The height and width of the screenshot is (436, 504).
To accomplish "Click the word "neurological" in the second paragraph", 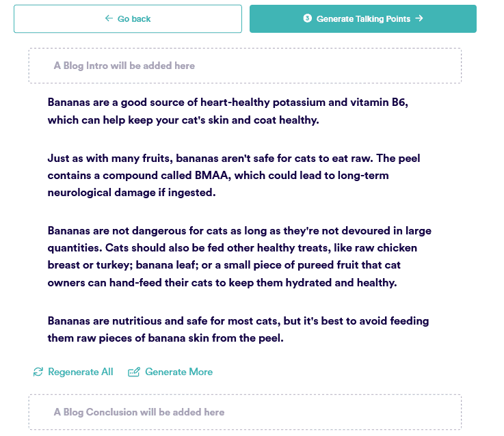I will tap(79, 193).
